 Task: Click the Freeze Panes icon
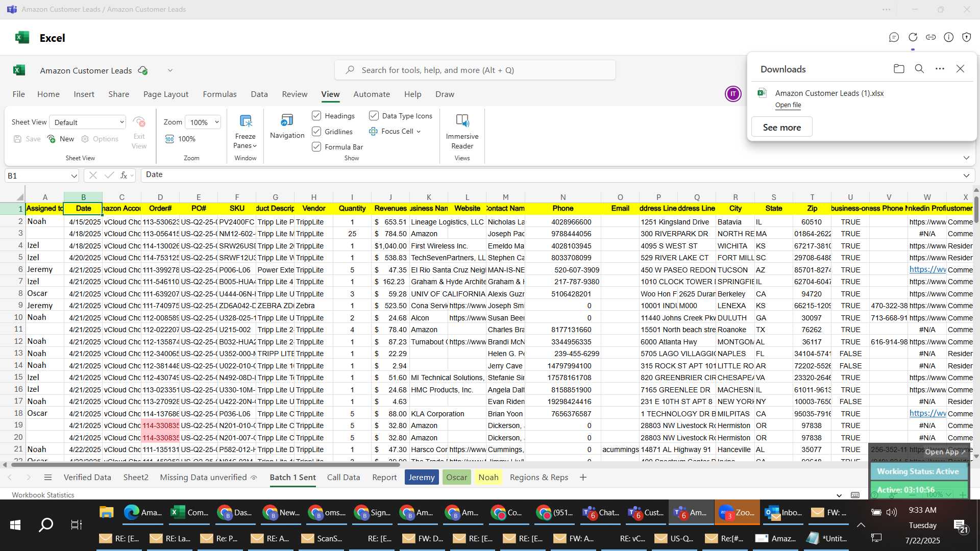click(x=246, y=121)
